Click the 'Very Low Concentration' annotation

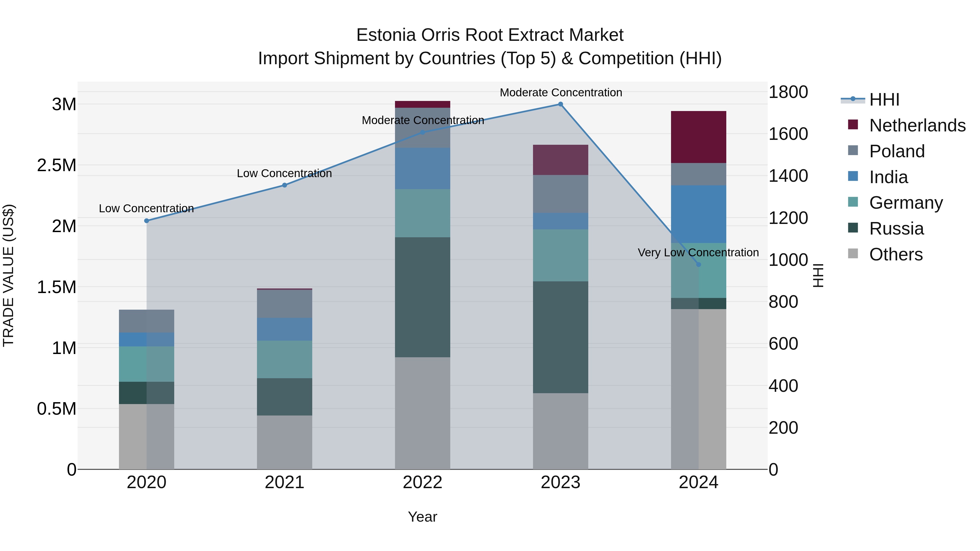click(699, 253)
